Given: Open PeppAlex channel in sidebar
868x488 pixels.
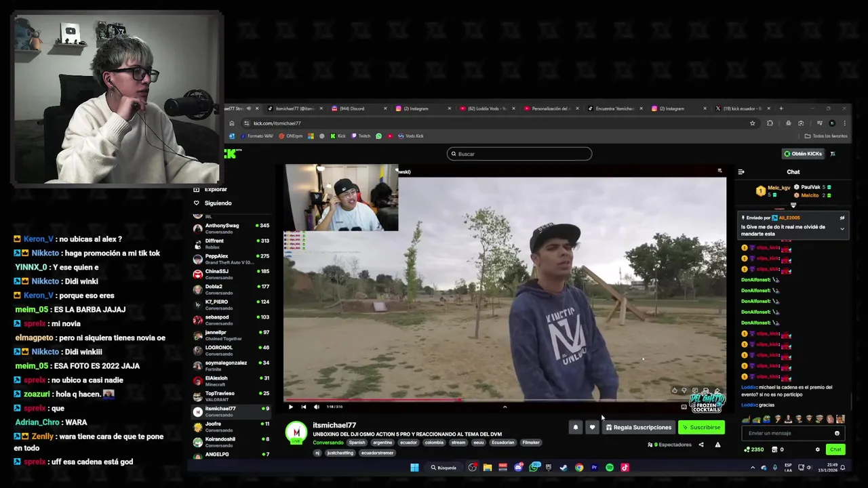Looking at the screenshot, I should (x=231, y=259).
